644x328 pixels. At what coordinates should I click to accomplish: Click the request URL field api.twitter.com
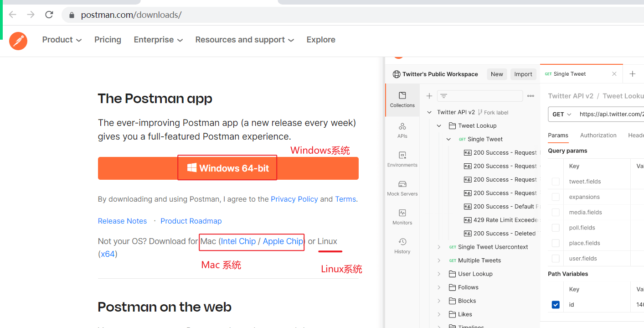point(611,115)
